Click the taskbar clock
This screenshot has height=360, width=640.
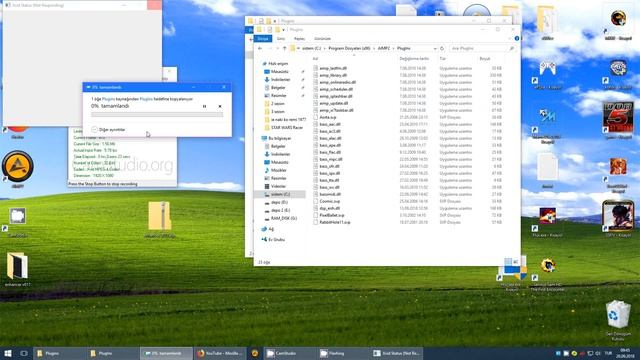625,353
